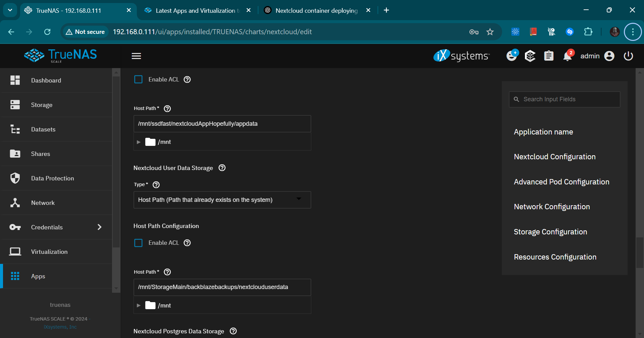The image size is (644, 338).
Task: Show help for the second Enable ACL
Action: click(x=187, y=243)
